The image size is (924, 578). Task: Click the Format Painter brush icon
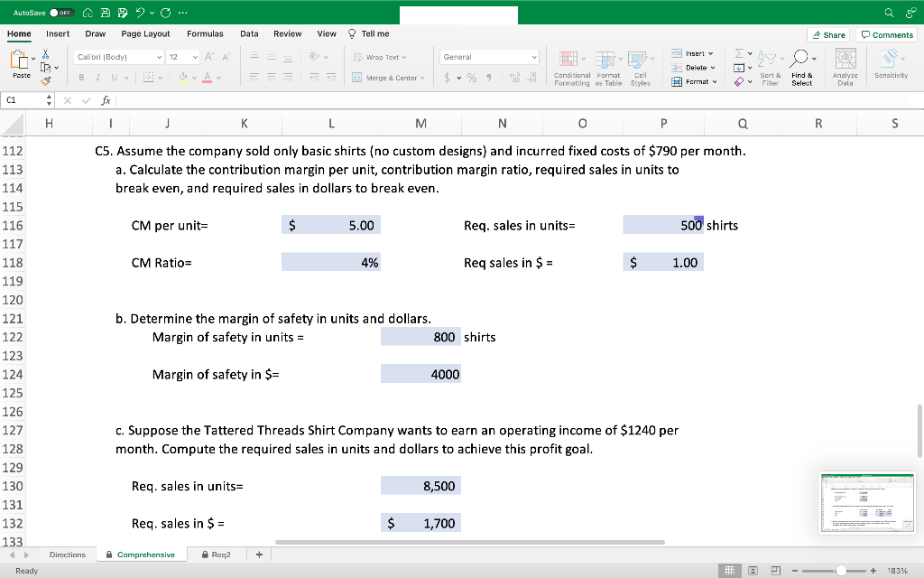tap(45, 80)
